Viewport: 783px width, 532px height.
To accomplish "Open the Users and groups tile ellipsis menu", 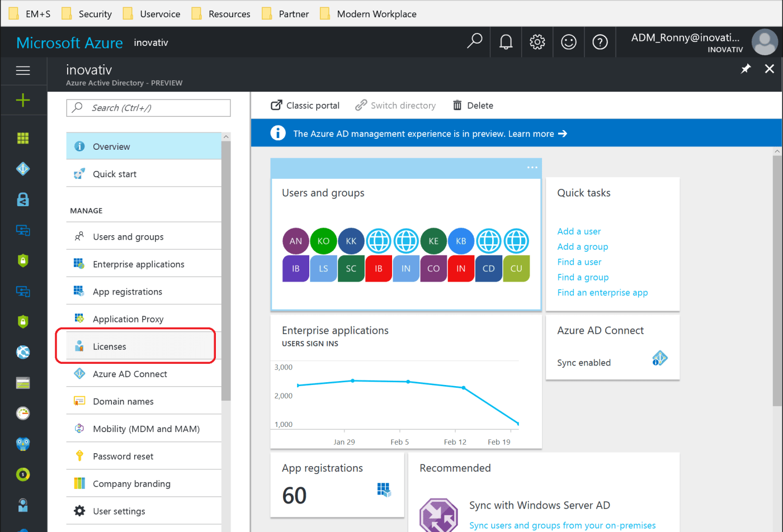I will point(532,167).
